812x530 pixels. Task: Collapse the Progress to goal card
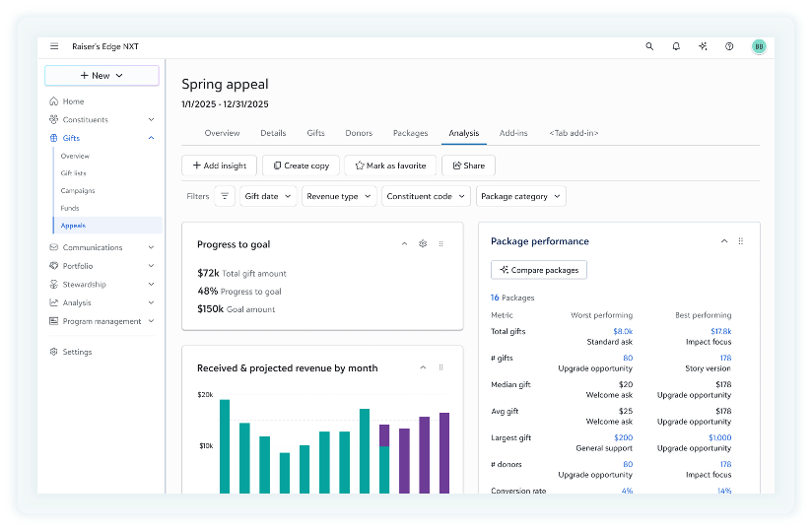404,243
